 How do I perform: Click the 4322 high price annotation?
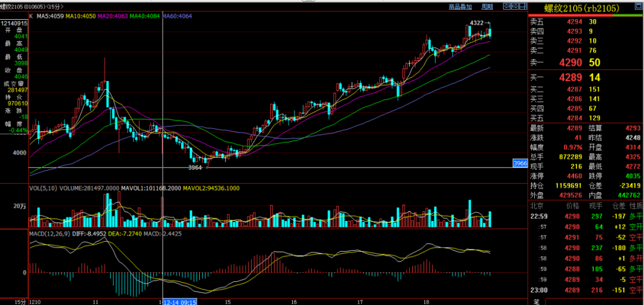[x=480, y=23]
